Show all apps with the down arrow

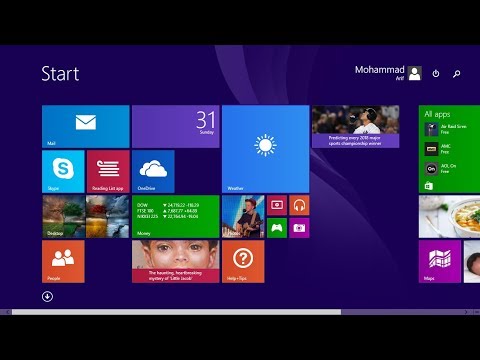[47, 296]
